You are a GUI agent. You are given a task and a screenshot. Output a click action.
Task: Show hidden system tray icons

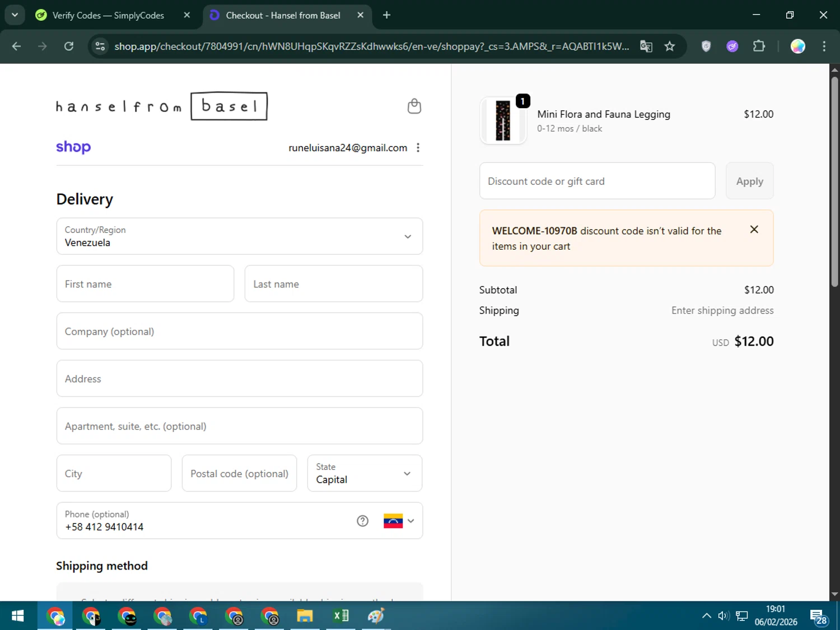(707, 616)
